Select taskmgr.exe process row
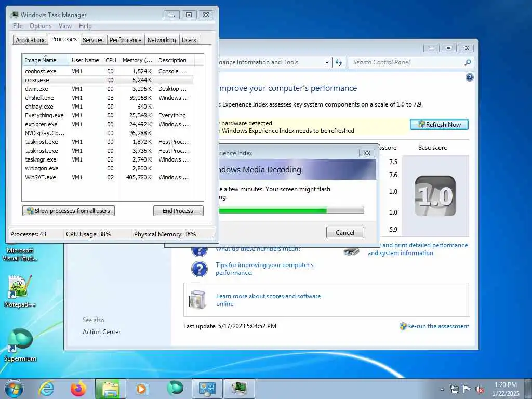 108,159
